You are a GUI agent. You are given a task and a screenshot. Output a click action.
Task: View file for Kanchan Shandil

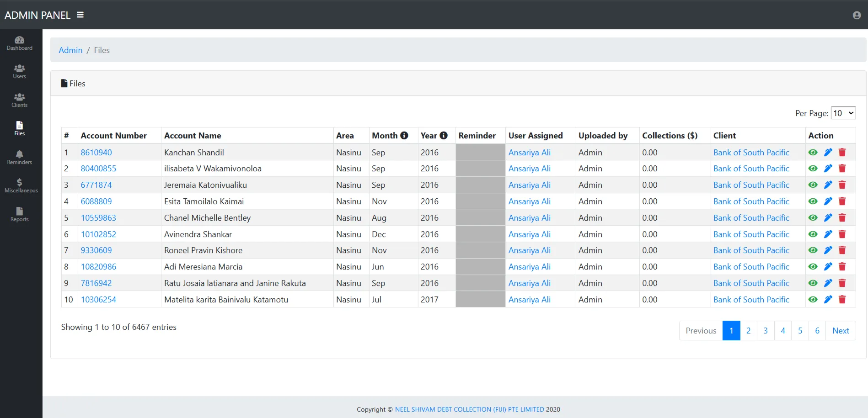pos(813,153)
